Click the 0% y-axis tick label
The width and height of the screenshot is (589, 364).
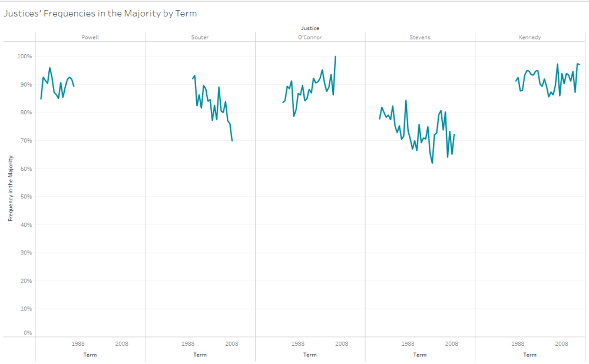coord(27,333)
